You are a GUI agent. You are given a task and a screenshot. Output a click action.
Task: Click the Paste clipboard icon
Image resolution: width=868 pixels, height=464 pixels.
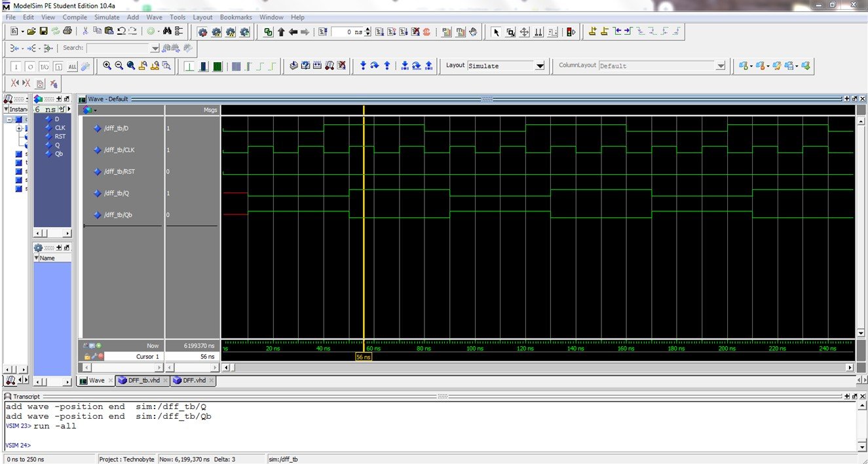click(x=109, y=31)
